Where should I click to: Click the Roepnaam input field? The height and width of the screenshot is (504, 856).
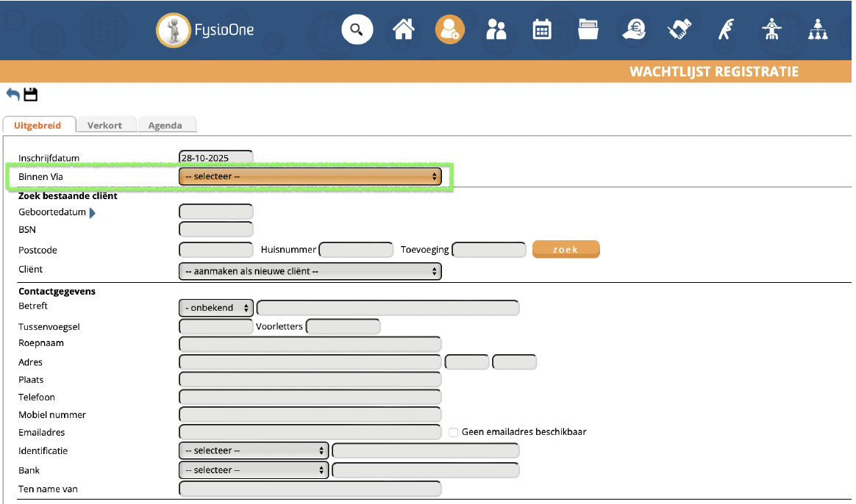310,344
